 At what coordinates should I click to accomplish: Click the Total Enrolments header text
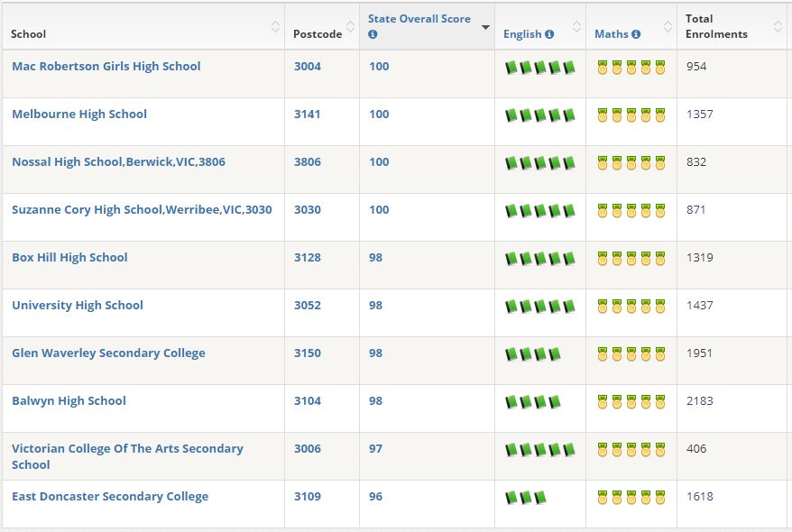point(716,26)
